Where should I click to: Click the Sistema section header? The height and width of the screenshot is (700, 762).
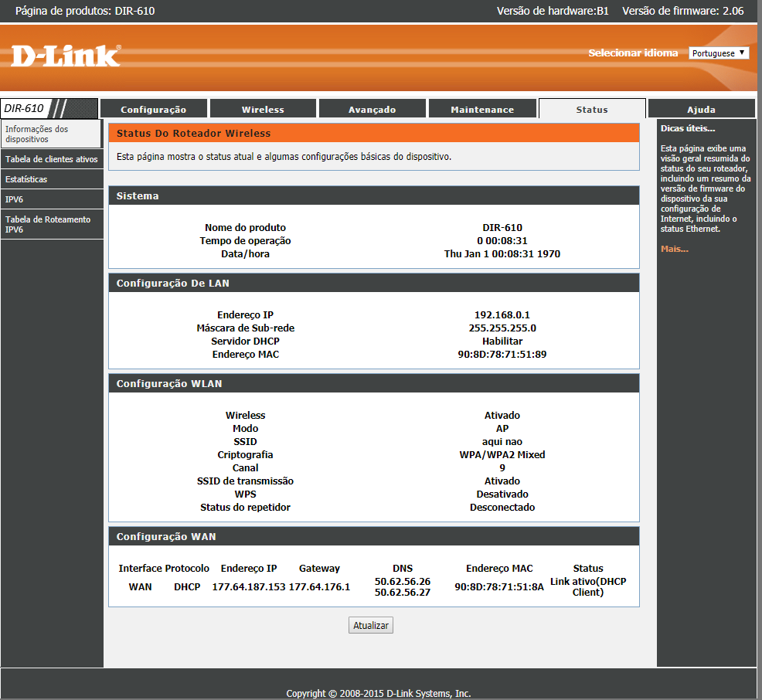[x=374, y=195]
